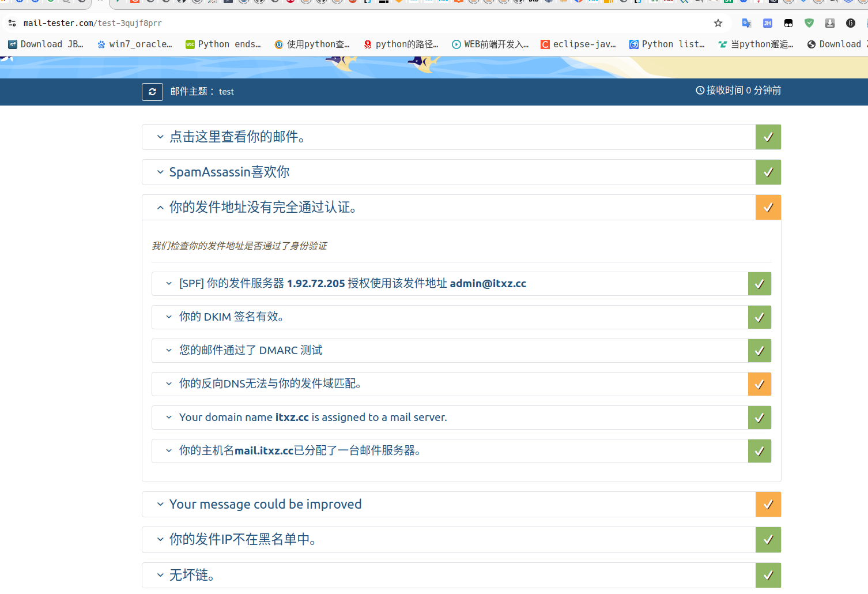Viewport: 868px width, 594px height.
Task: Click the clock icon beside 接收时间
Action: click(700, 91)
